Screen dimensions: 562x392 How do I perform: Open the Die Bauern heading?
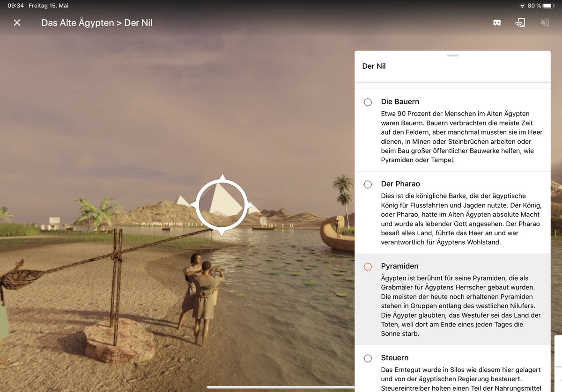[400, 102]
